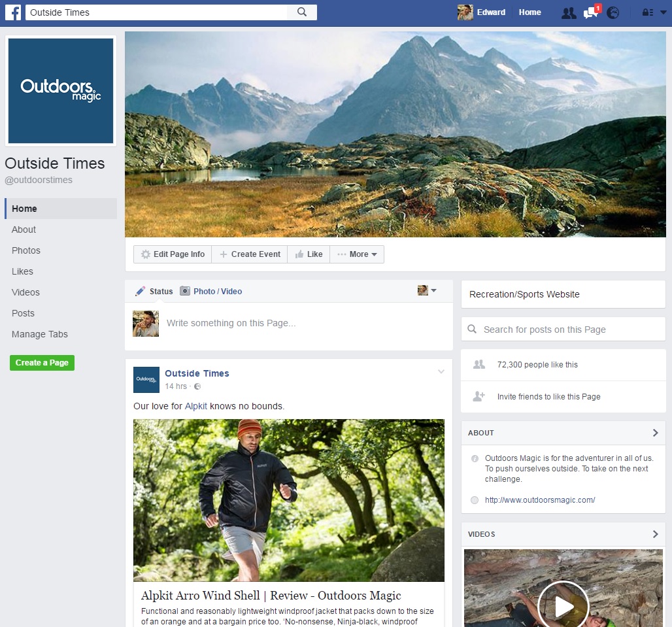Expand the More dropdown button
672x627 pixels.
point(357,254)
